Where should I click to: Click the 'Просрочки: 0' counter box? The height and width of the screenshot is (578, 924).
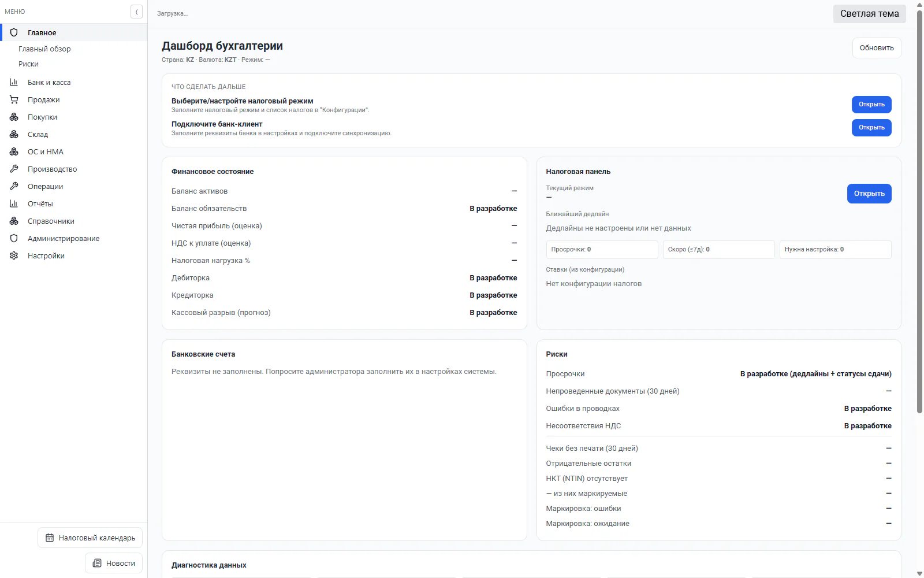[x=602, y=250]
